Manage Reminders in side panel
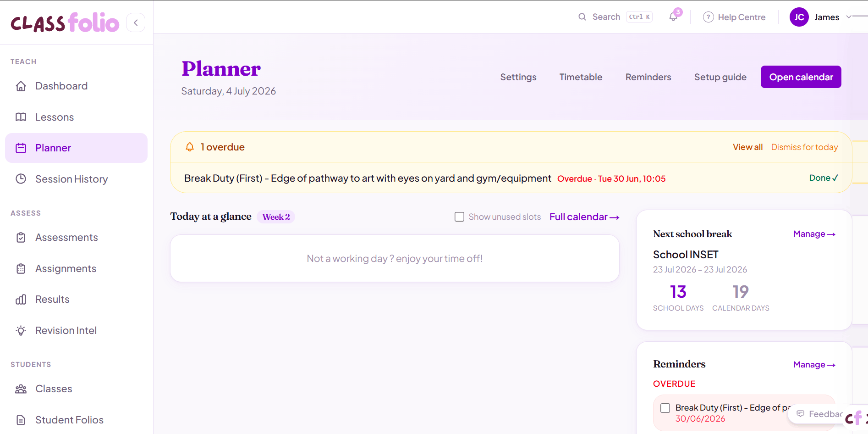This screenshot has height=434, width=868. tap(814, 365)
